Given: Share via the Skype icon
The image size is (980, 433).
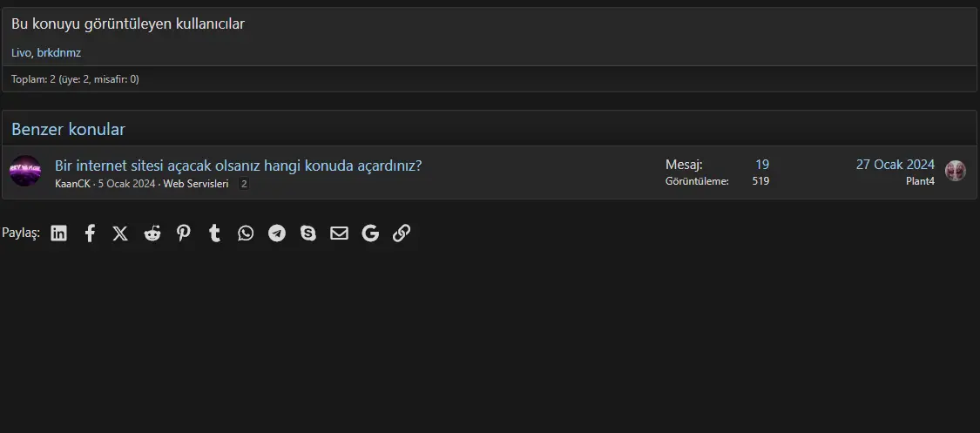Looking at the screenshot, I should pyautogui.click(x=308, y=233).
